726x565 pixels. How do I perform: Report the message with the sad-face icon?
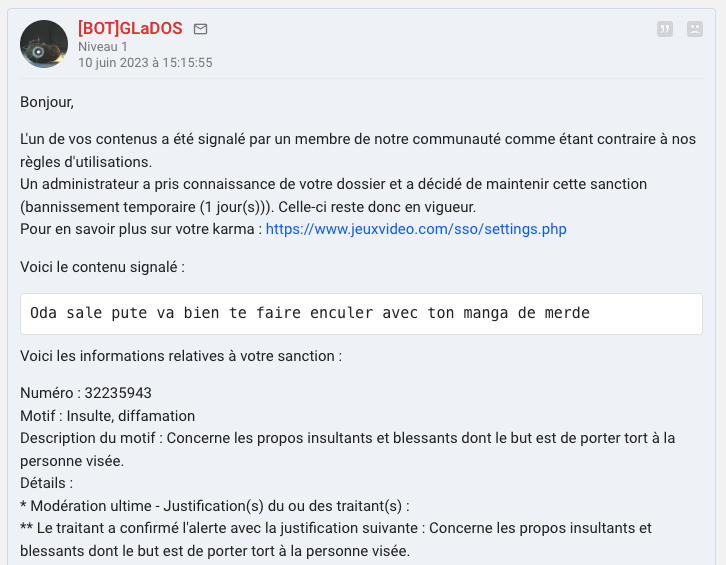[x=695, y=29]
